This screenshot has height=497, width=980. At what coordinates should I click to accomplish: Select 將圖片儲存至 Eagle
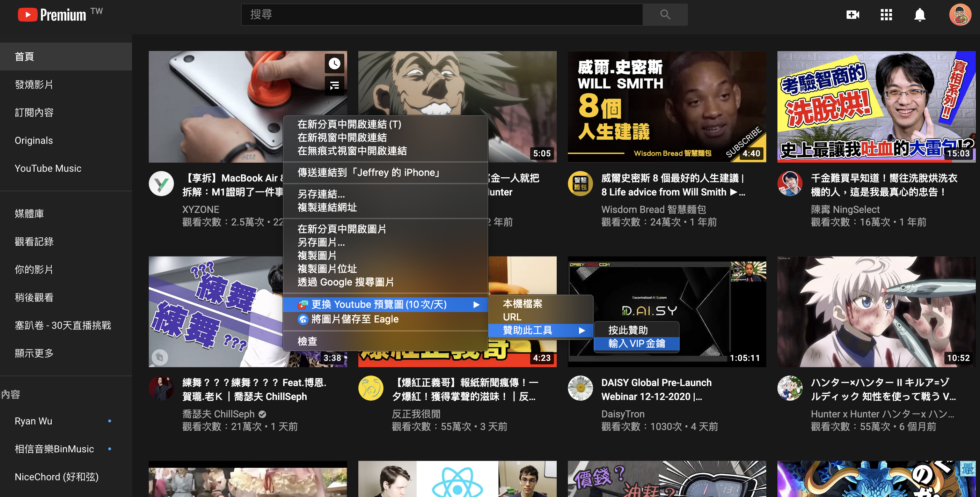[x=385, y=319]
